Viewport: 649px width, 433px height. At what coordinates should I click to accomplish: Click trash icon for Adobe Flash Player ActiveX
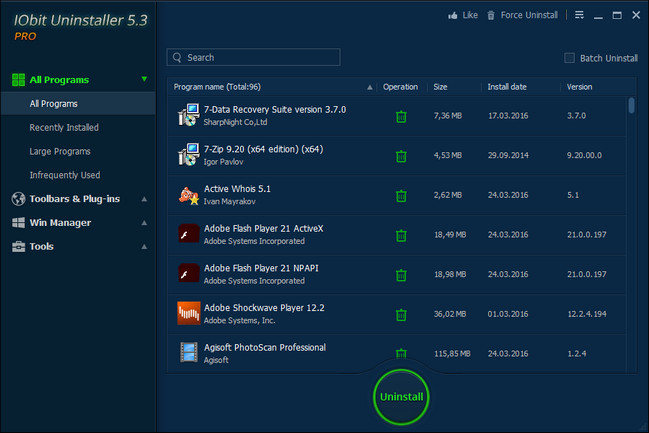pos(401,236)
